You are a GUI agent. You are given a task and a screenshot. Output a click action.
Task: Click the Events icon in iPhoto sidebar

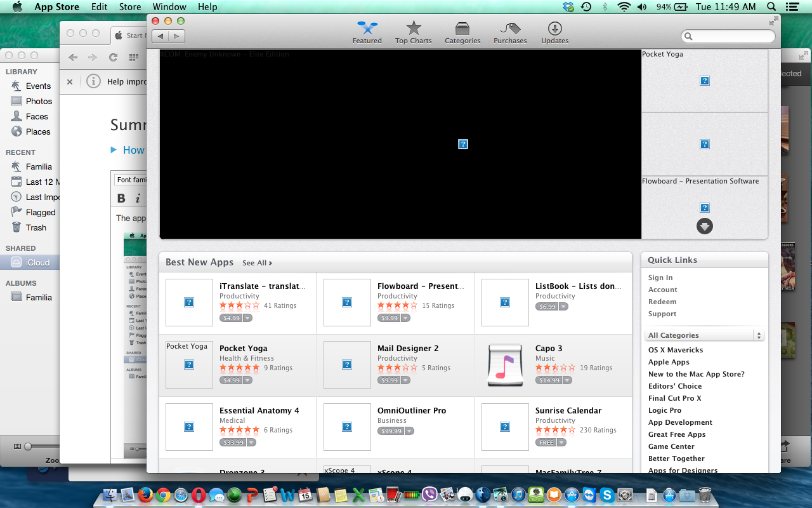pyautogui.click(x=16, y=86)
